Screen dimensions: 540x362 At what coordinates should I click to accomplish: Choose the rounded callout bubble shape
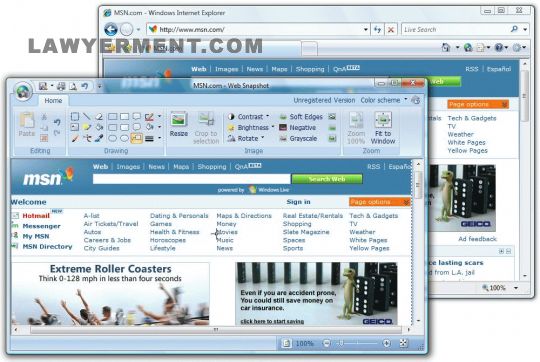[x=137, y=127]
